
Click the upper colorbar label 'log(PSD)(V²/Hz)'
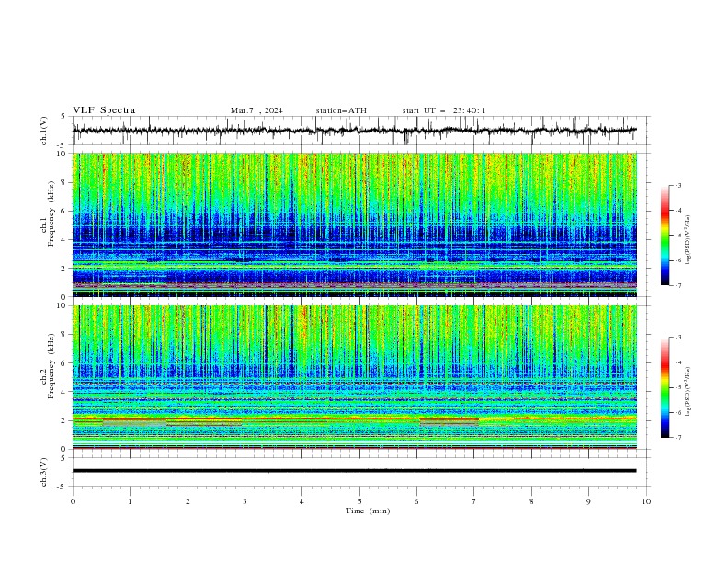688,240
